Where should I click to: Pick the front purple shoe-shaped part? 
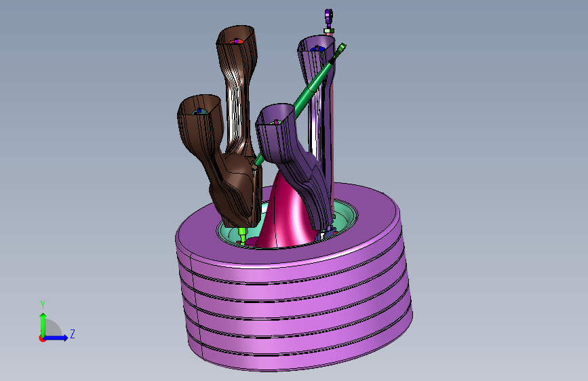[x=293, y=163]
